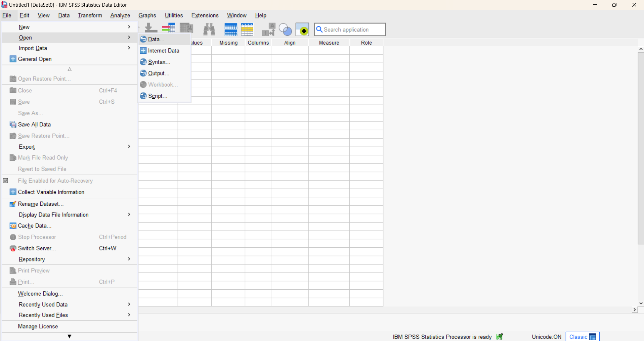Expand the Repository submenu
The height and width of the screenshot is (341, 644).
point(70,259)
